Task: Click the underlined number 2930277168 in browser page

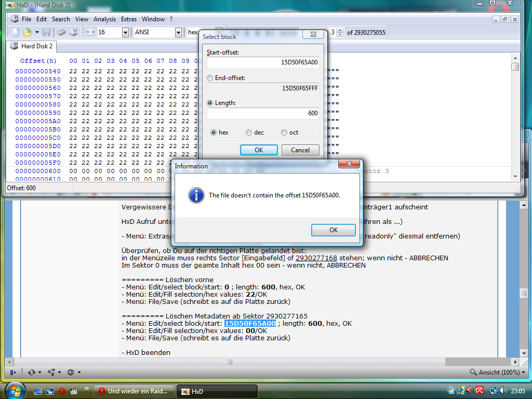Action: click(x=316, y=258)
